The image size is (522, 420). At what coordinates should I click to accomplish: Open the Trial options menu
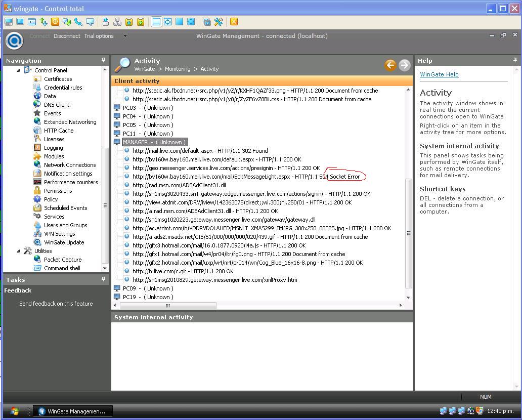99,36
